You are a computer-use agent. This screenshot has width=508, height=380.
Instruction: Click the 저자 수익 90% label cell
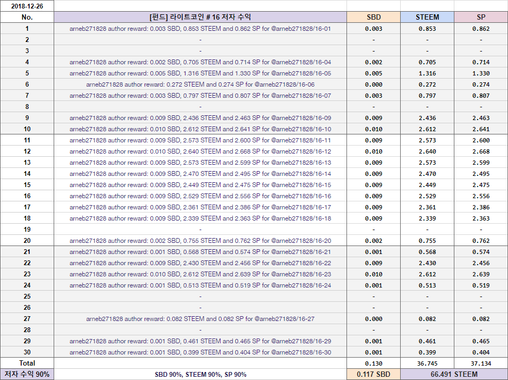(x=27, y=374)
